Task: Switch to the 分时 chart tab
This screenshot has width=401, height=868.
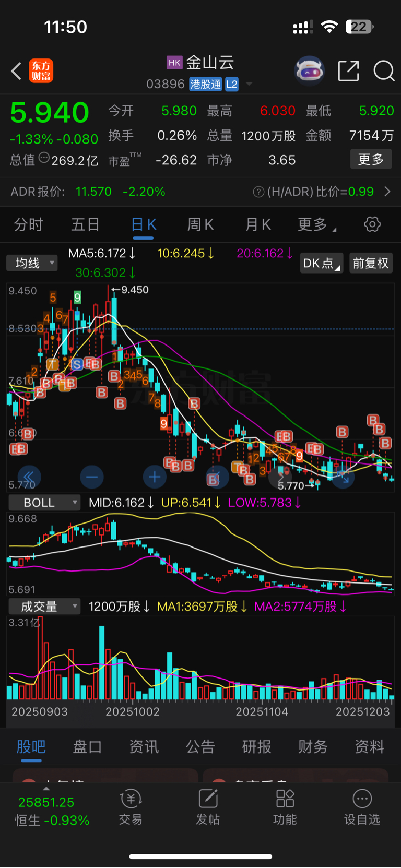Action: click(29, 224)
